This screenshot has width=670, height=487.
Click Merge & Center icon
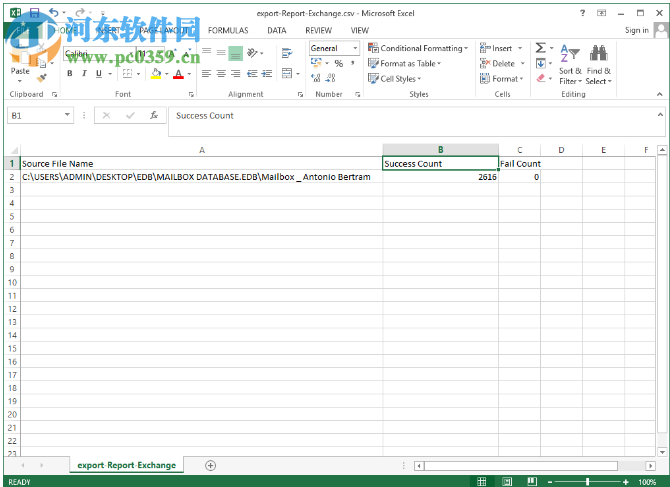pos(287,73)
